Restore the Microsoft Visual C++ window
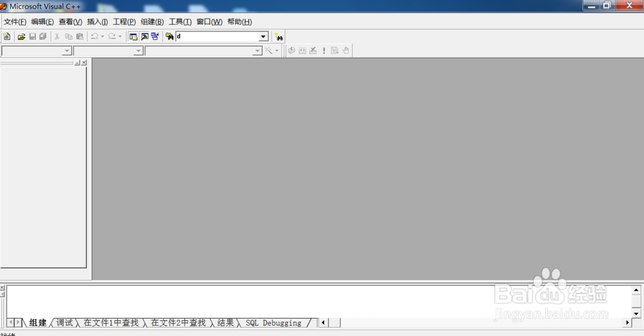The height and width of the screenshot is (336, 644). [x=607, y=5]
